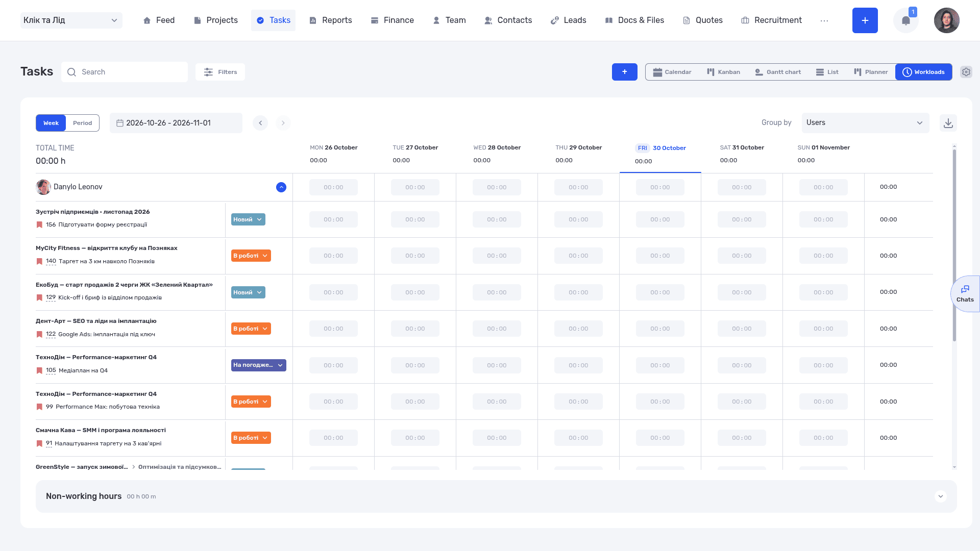Open the Chats side panel

point(965,294)
